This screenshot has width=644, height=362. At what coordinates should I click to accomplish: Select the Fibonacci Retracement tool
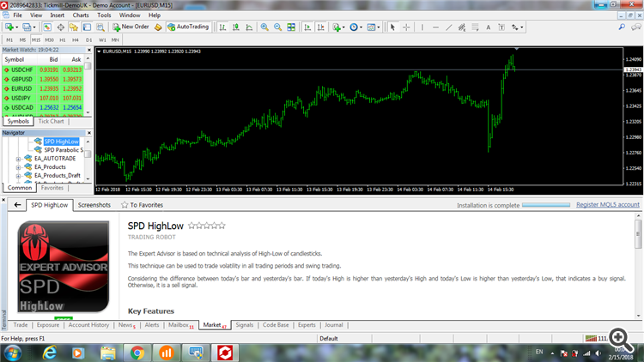point(475,27)
